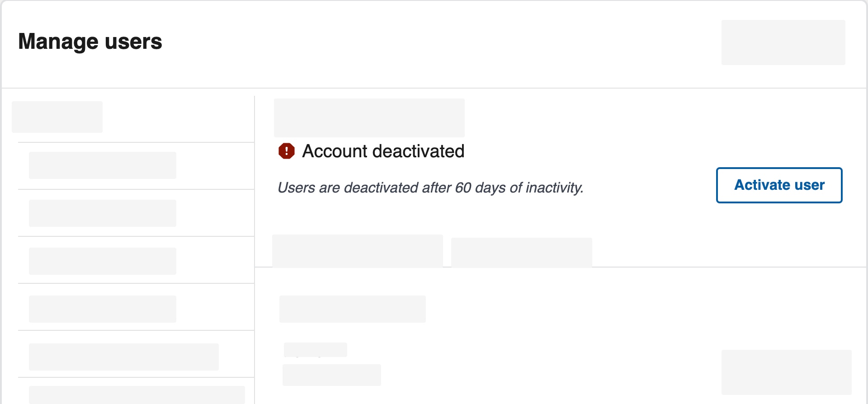Viewport: 868px width, 404px height.
Task: Select the top sidebar user entry placeholder
Action: 102,165
